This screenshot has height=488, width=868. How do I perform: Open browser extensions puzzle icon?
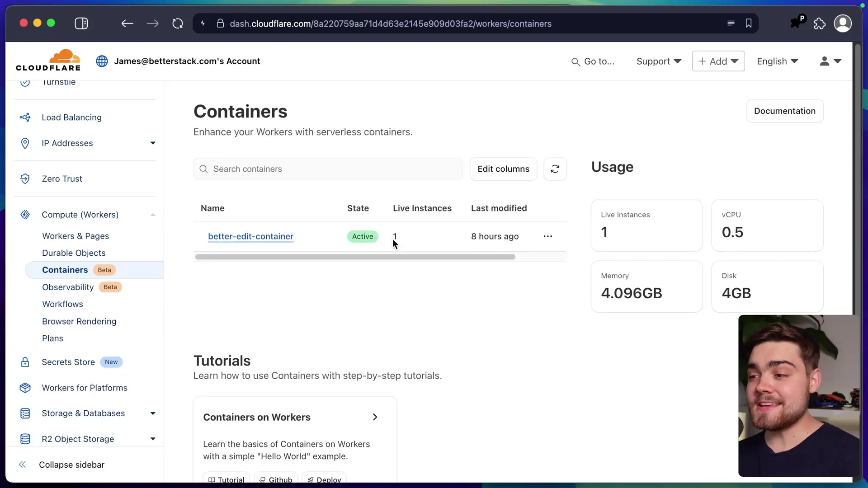tap(820, 23)
